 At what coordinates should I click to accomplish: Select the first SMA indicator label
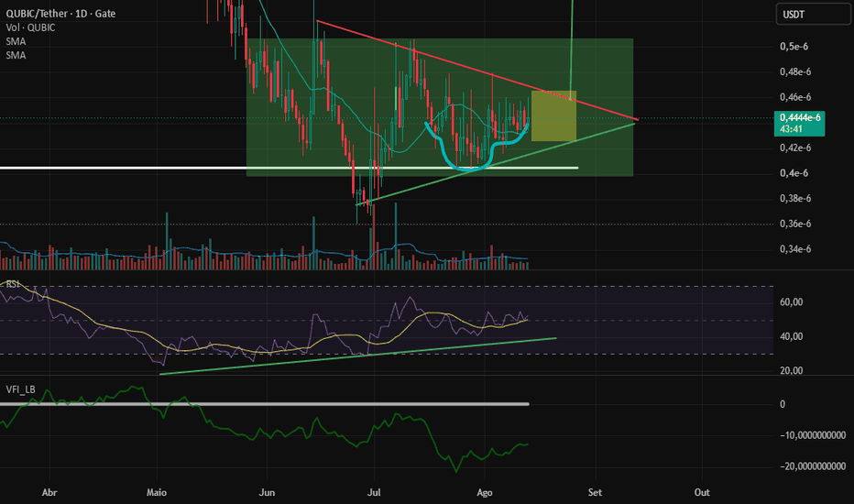pyautogui.click(x=16, y=41)
